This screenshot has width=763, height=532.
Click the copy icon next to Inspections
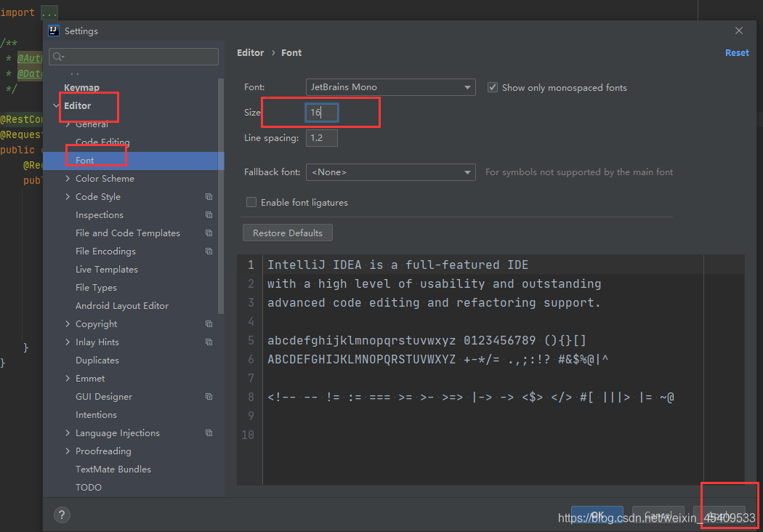209,214
